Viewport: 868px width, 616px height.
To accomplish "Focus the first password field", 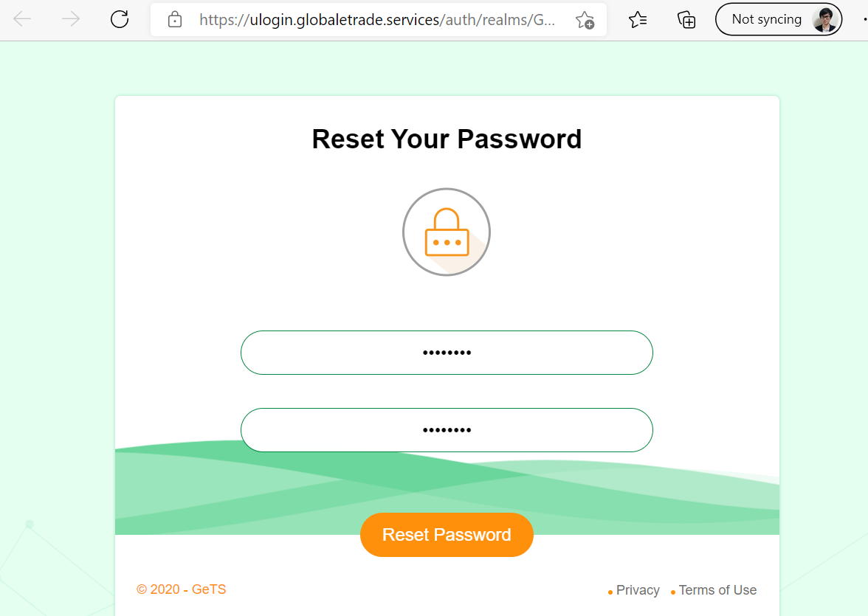I will [x=447, y=353].
